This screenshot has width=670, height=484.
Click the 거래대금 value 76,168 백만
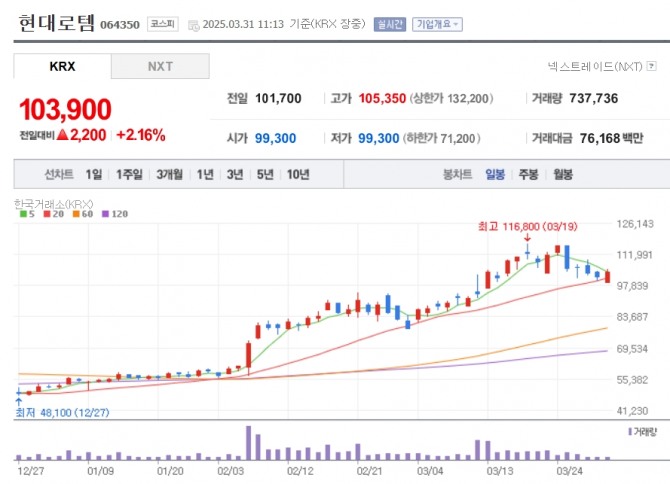click(x=611, y=138)
